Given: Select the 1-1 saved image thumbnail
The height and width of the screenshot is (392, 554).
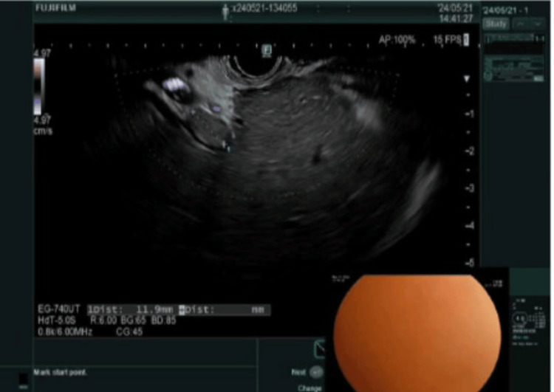Looking at the screenshot, I should (x=514, y=44).
